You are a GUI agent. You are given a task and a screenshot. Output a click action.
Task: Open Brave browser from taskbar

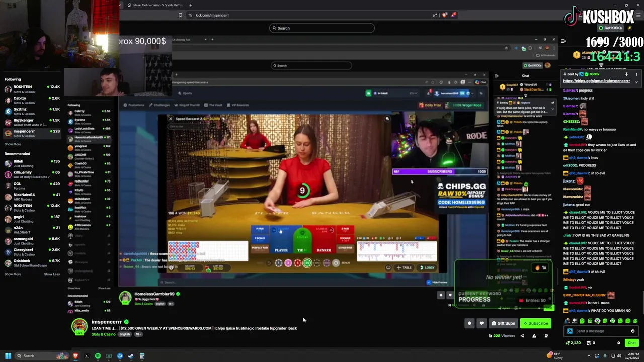coord(75,356)
